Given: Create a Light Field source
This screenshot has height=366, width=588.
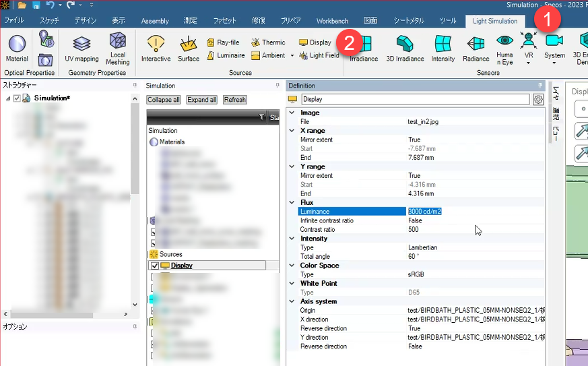Looking at the screenshot, I should pyautogui.click(x=319, y=55).
